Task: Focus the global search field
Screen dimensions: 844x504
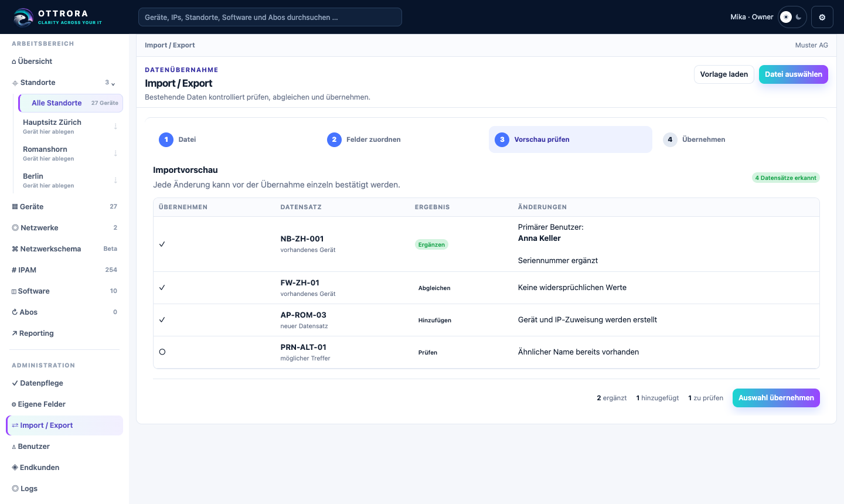Action: click(x=270, y=17)
